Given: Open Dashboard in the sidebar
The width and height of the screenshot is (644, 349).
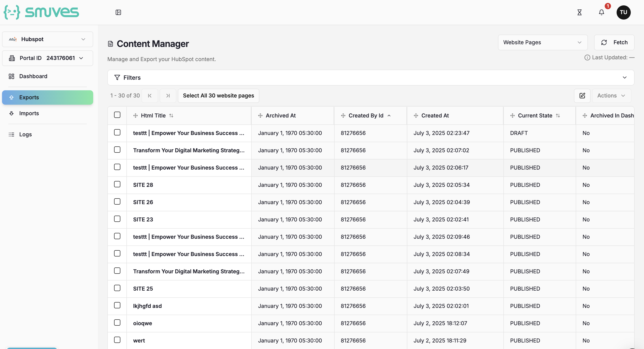Looking at the screenshot, I should (48, 76).
